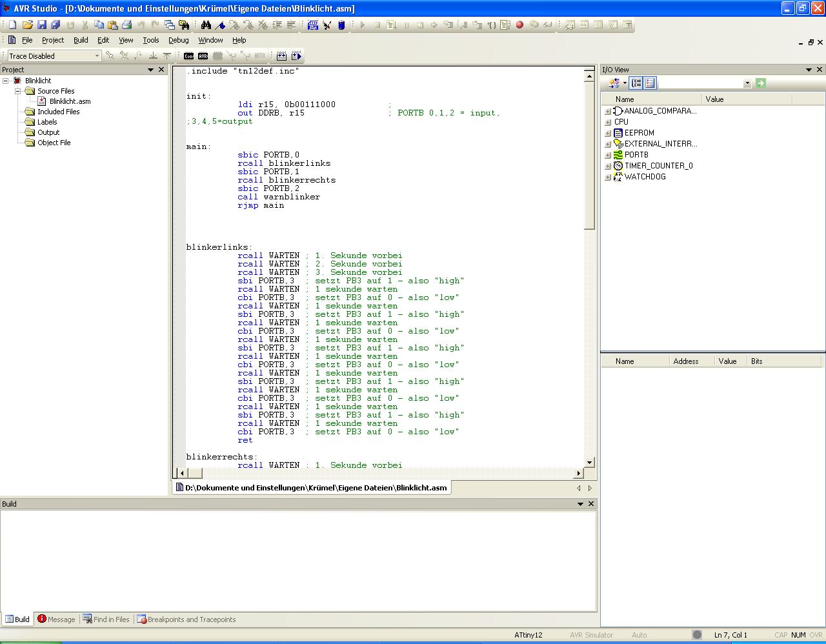Switch to Breakpoints and Tracepoints tab
The image size is (826, 644).
coord(186,619)
